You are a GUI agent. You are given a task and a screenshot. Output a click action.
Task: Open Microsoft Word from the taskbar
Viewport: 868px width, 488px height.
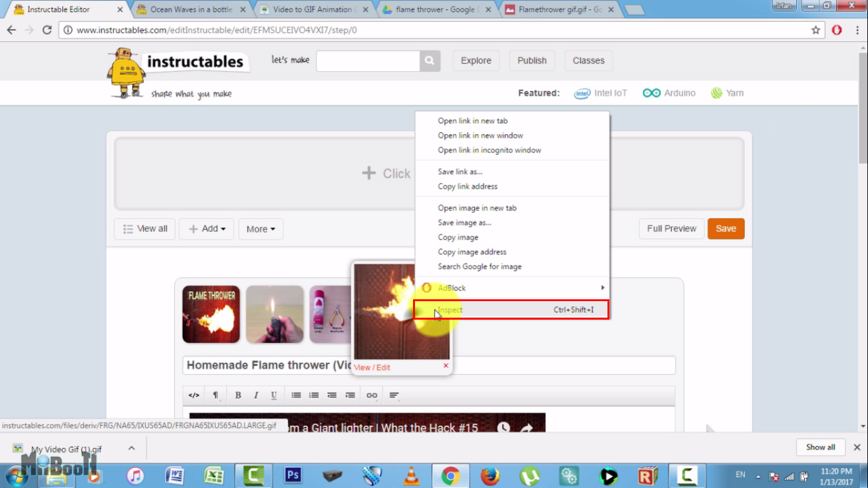pyautogui.click(x=174, y=475)
